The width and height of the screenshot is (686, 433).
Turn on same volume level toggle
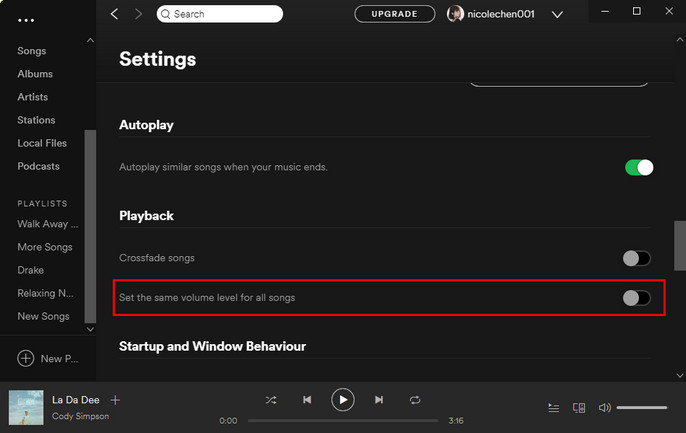tap(636, 297)
